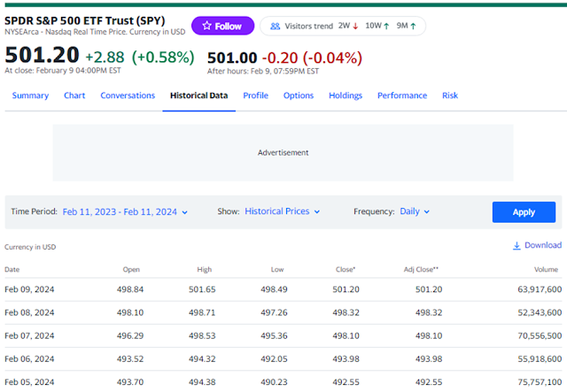This screenshot has width=567, height=392.
Task: Click the 9M green up arrow
Action: tap(413, 26)
